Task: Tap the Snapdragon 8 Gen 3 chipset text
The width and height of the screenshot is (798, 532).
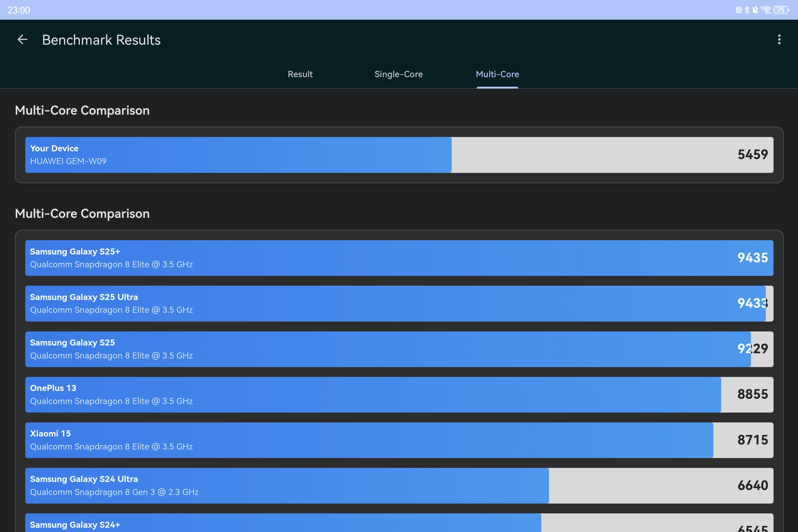Action: tap(114, 492)
